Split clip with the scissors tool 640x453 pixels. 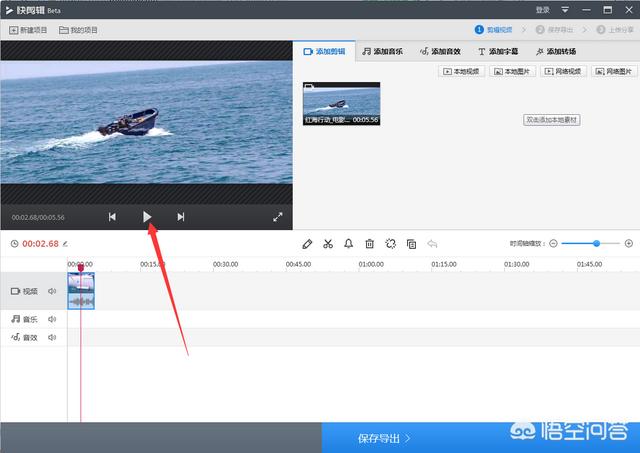328,244
